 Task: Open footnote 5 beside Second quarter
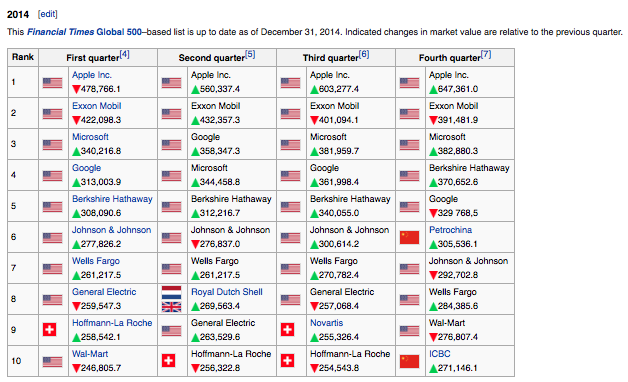(x=250, y=54)
